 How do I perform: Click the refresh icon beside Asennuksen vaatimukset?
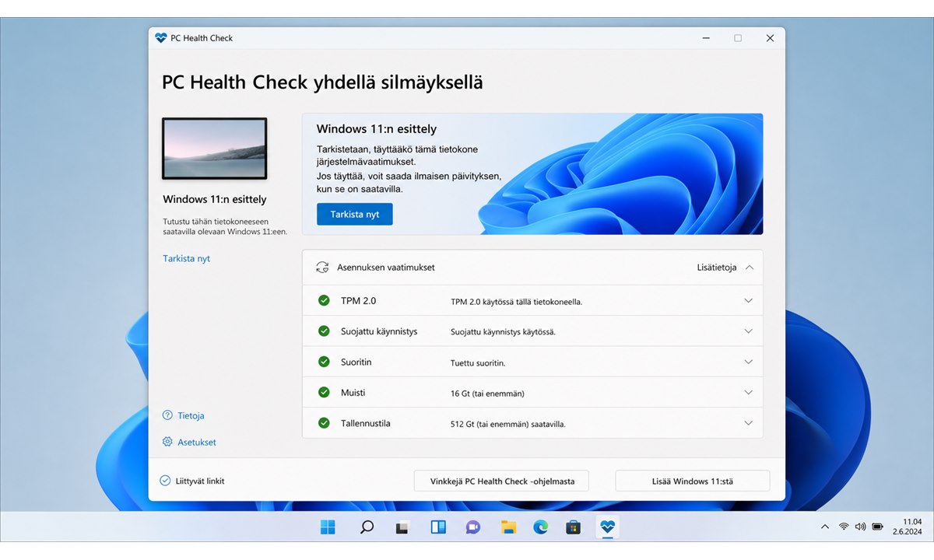pos(322,268)
